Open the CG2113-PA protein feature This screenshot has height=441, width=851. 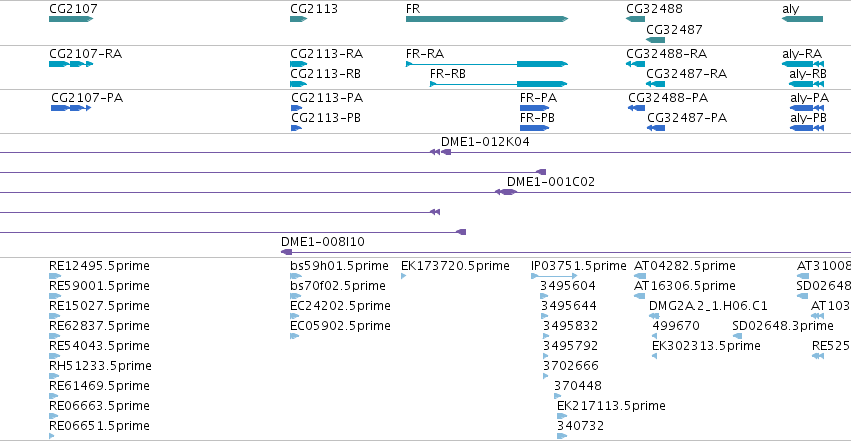click(296, 108)
